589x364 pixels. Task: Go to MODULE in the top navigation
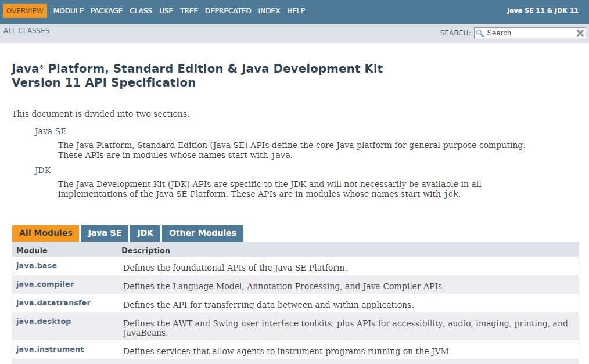pos(69,11)
